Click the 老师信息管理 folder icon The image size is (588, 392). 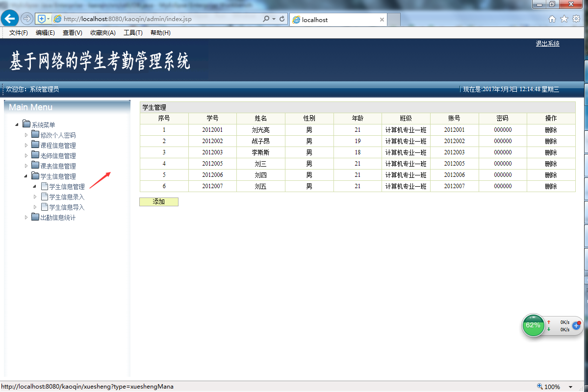click(35, 155)
